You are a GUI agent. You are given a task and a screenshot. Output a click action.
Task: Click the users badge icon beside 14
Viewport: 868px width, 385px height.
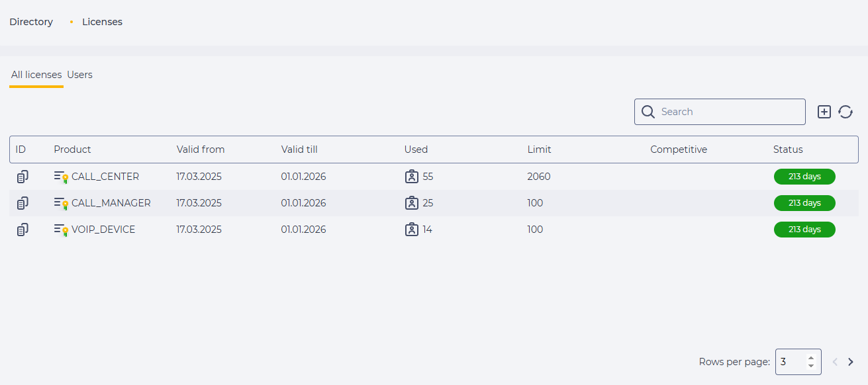pyautogui.click(x=412, y=230)
